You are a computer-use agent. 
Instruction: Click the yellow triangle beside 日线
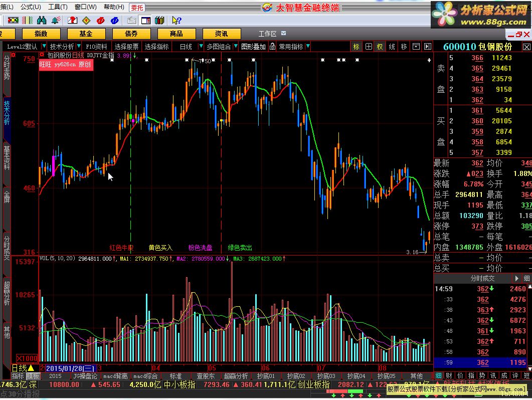pos(31,368)
